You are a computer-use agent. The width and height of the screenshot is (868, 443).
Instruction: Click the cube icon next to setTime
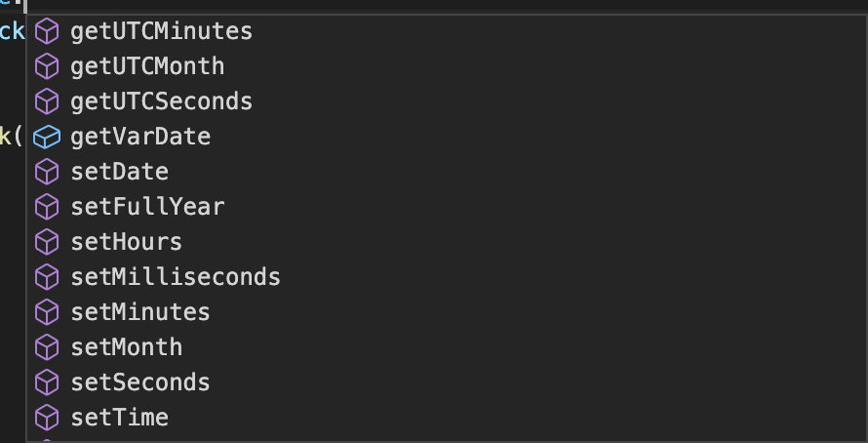coord(47,418)
